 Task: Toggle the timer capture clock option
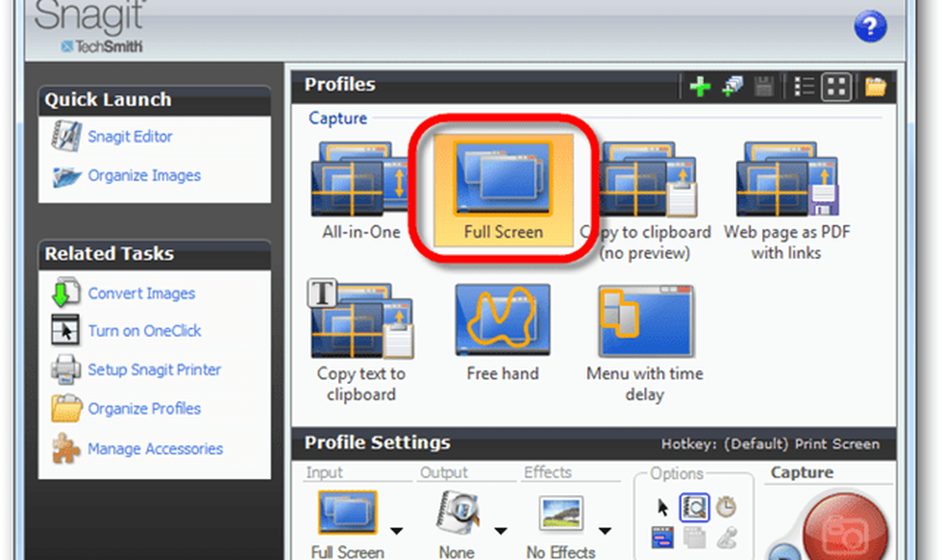pos(725,506)
